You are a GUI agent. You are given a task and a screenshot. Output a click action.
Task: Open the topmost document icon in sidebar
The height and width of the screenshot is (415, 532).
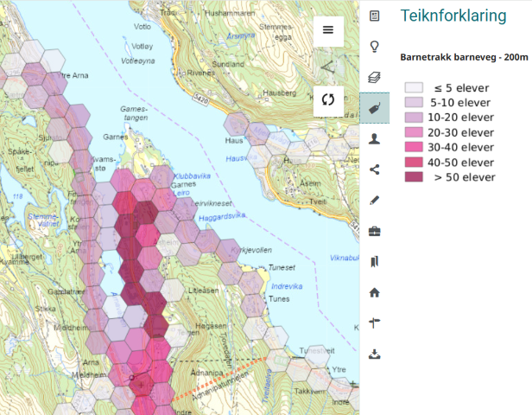375,16
